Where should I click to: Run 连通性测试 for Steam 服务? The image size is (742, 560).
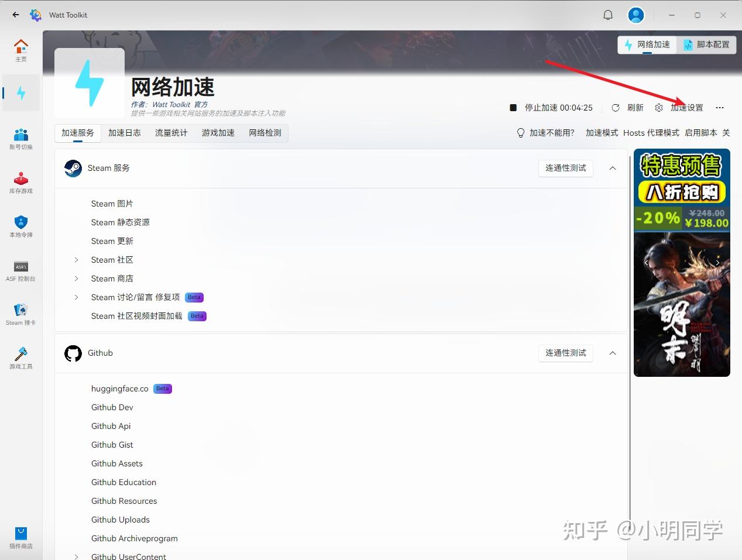click(x=565, y=169)
